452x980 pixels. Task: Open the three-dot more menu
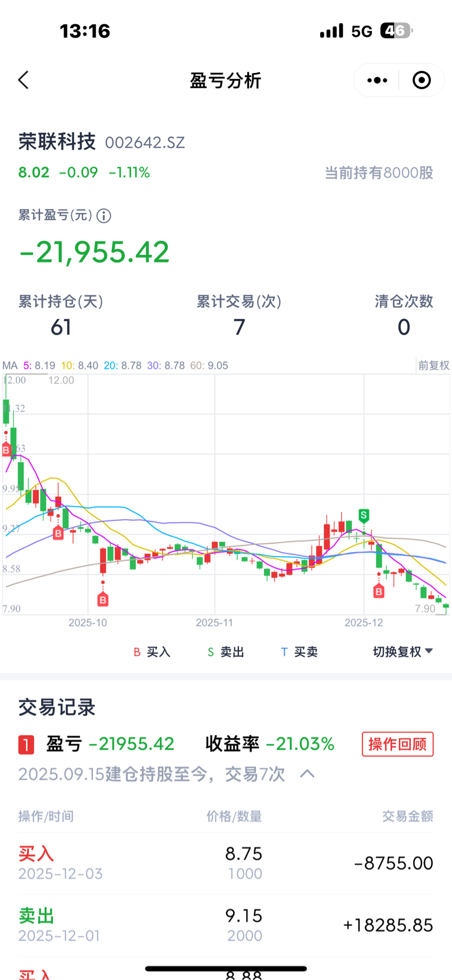pos(377,80)
